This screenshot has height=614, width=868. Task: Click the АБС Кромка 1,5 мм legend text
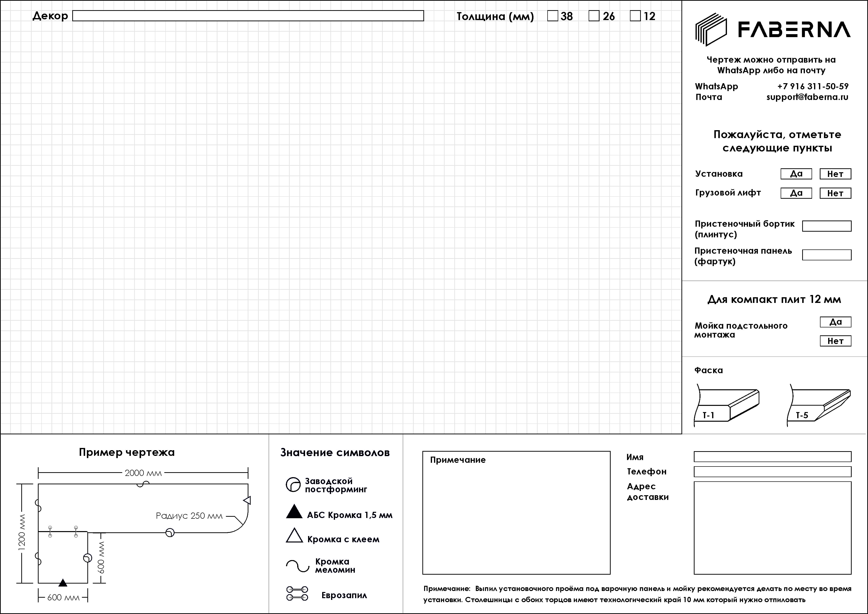coord(350,515)
